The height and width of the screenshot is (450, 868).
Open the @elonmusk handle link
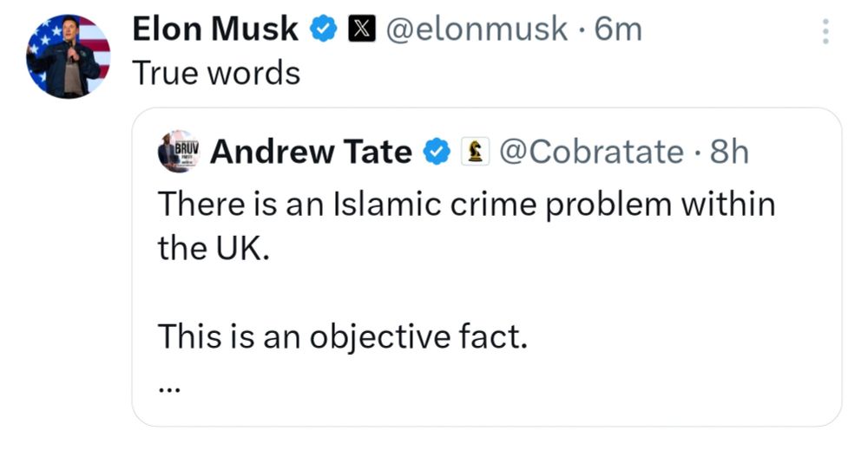(x=477, y=29)
